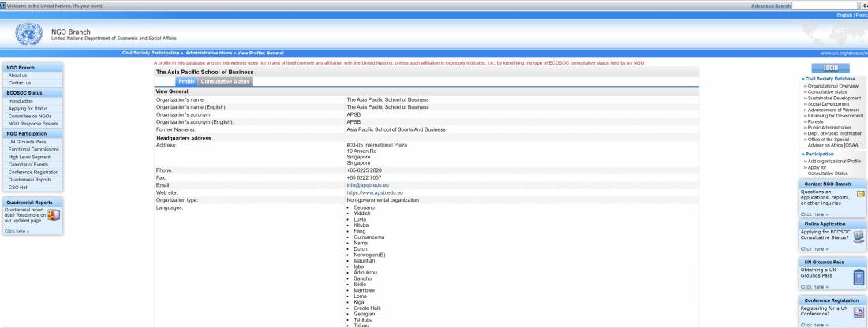Open NGO Response System link
Image resolution: width=868 pixels, height=328 pixels.
click(x=32, y=124)
